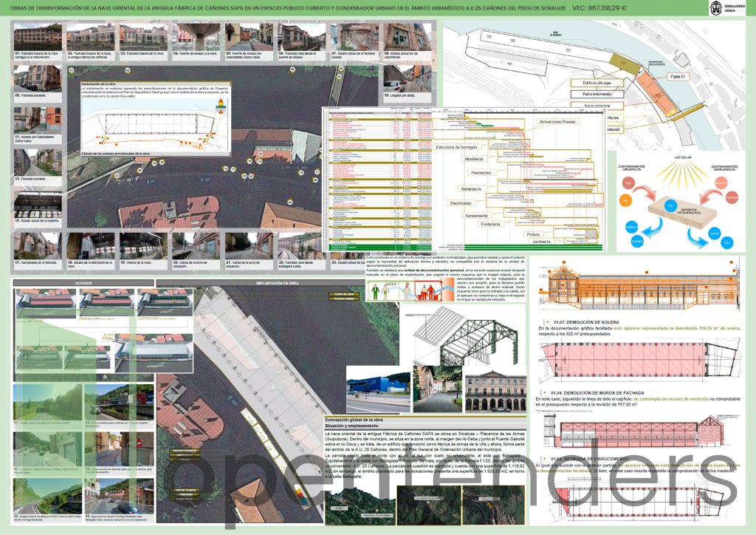
Task: Click the 'CONTAMINANTES INORGÁNICOS' diagram label
Action: [x=725, y=168]
